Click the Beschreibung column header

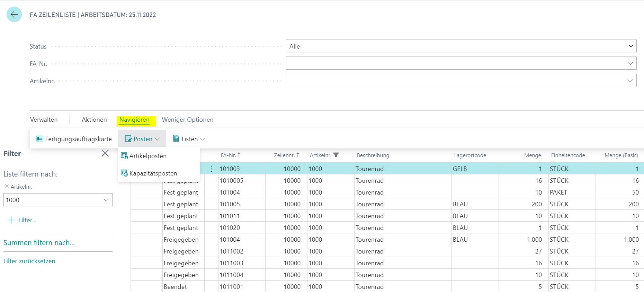(373, 155)
